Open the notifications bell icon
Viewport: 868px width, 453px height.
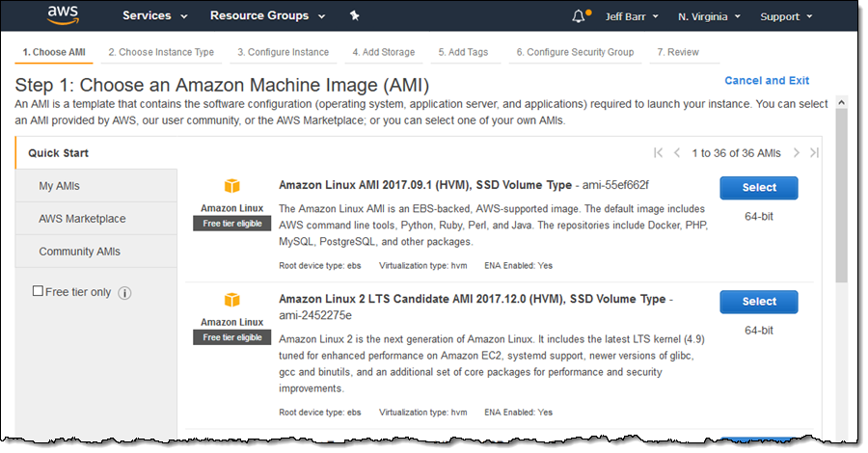tap(579, 16)
